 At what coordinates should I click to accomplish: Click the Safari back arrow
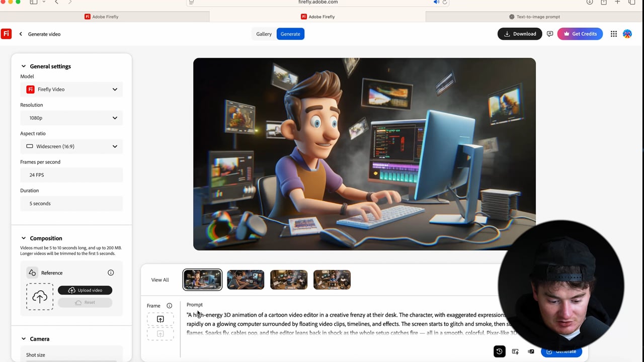tap(56, 3)
